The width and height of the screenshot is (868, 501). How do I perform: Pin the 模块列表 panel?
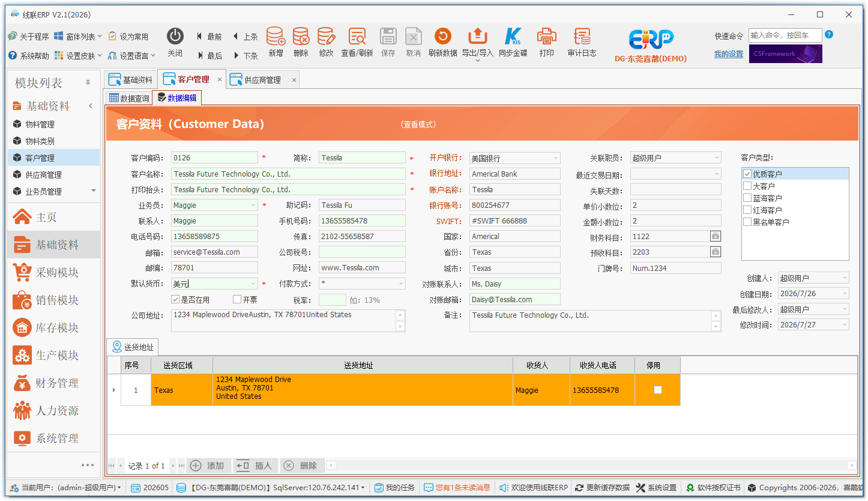88,83
